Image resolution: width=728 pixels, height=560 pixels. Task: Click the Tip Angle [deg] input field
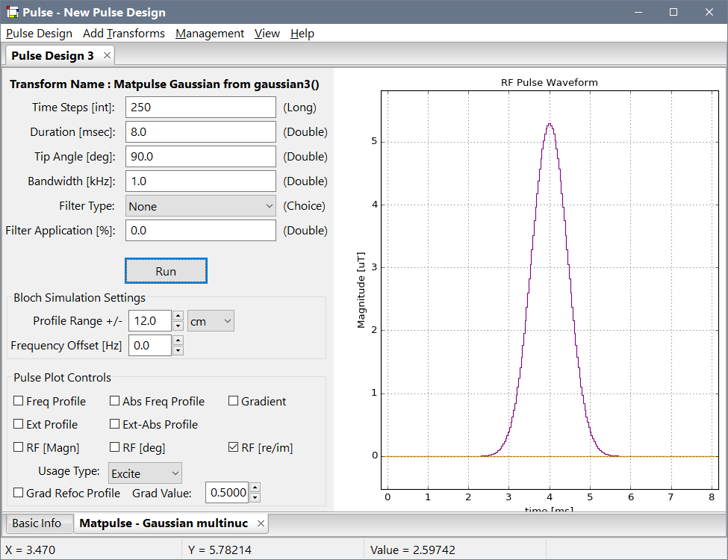[x=201, y=157]
